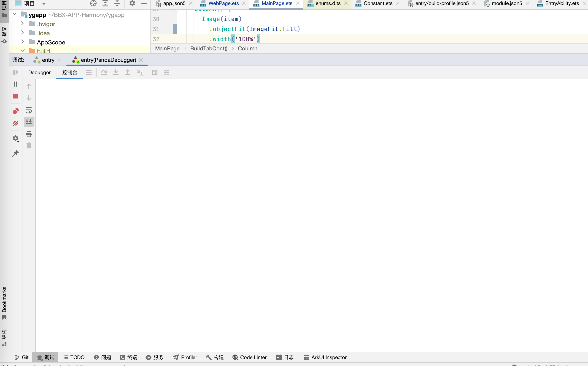
Task: Click line 31 in editor gutter
Action: [x=156, y=29]
